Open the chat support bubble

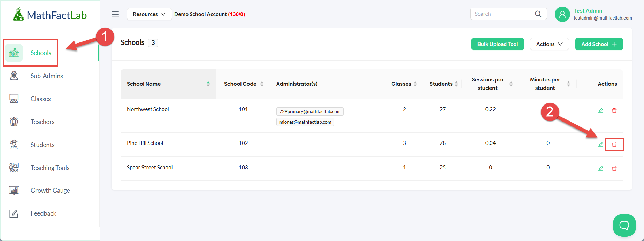pyautogui.click(x=624, y=225)
